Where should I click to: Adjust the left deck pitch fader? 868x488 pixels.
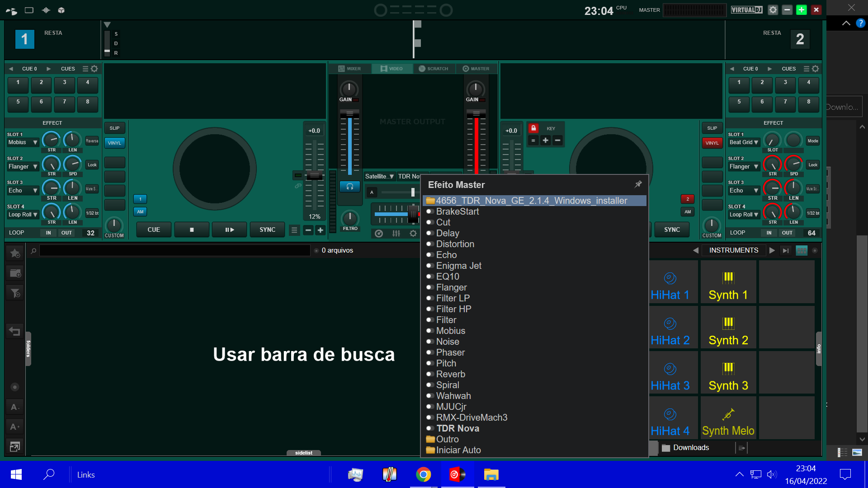tap(315, 176)
